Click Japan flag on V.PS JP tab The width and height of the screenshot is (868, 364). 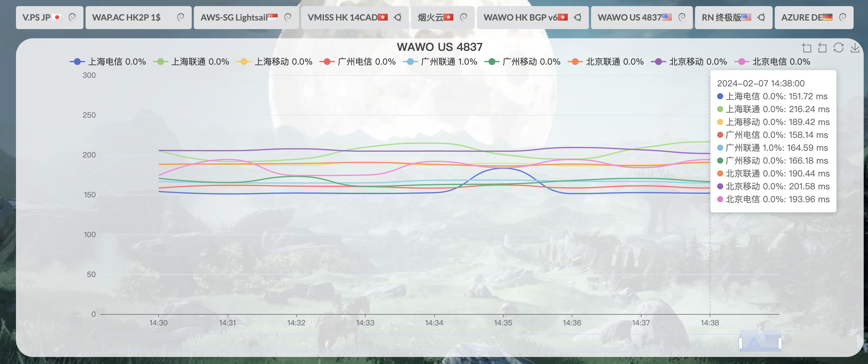(x=57, y=17)
